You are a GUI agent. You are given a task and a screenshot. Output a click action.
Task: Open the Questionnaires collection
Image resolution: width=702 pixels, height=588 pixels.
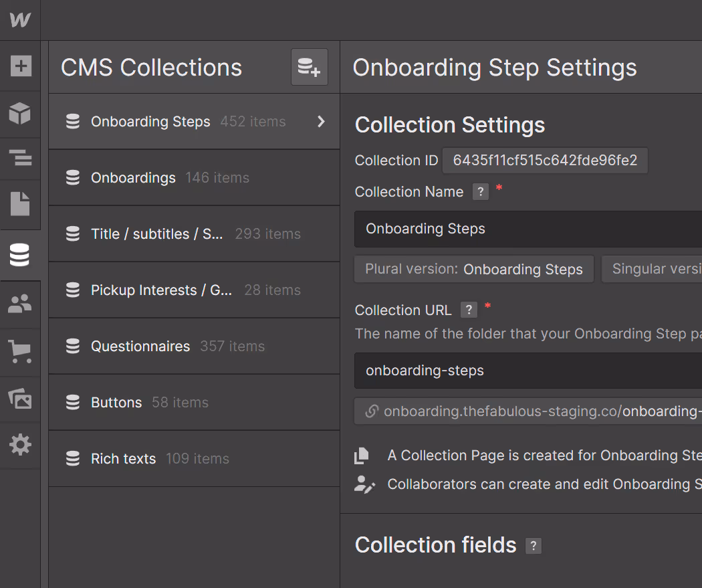click(194, 346)
